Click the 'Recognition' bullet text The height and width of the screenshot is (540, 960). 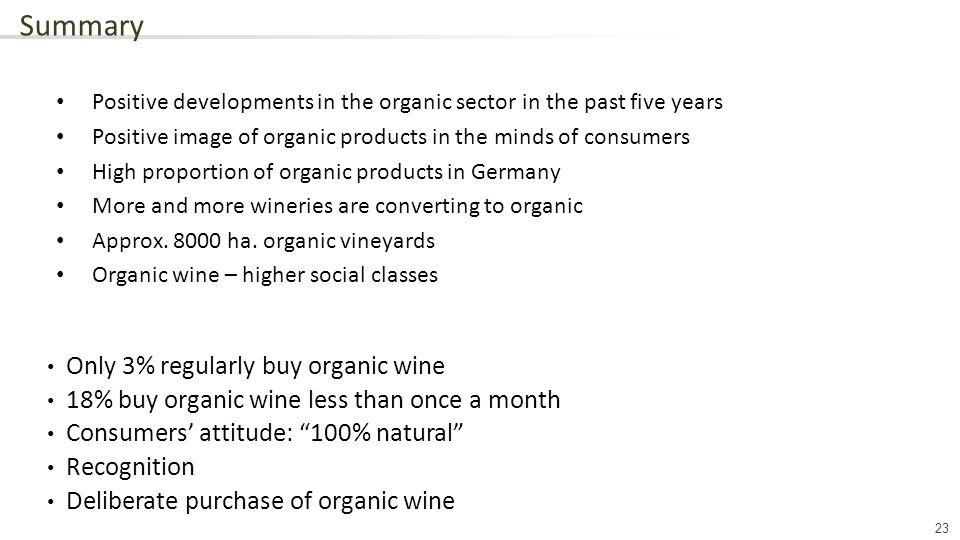(x=130, y=467)
